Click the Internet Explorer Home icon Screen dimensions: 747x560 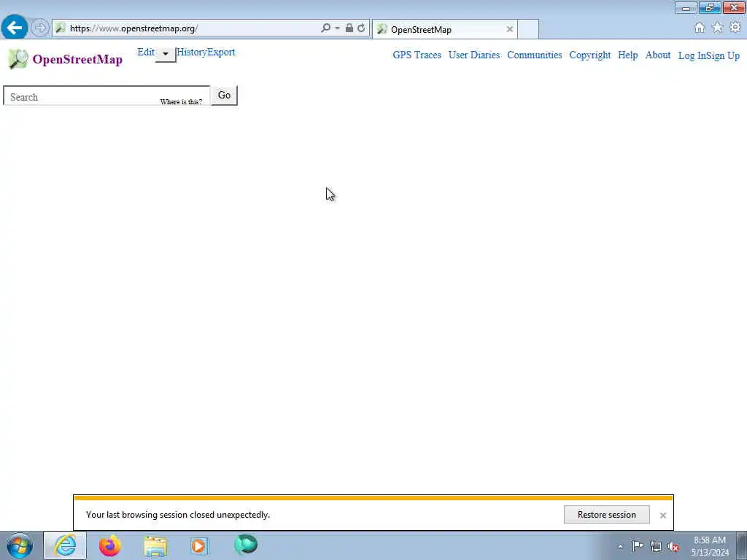click(x=700, y=28)
